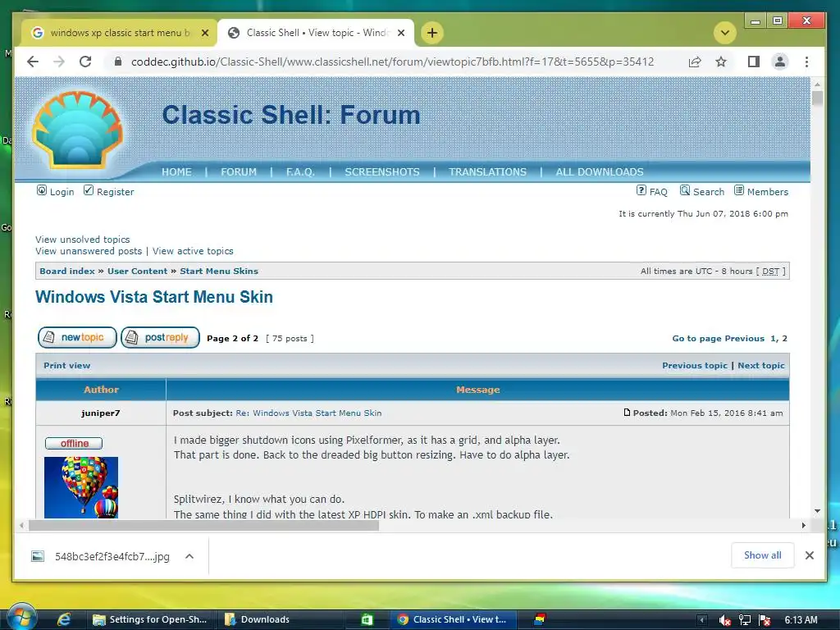Open the Chrome three-dot menu
The image size is (840, 630).
806,62
